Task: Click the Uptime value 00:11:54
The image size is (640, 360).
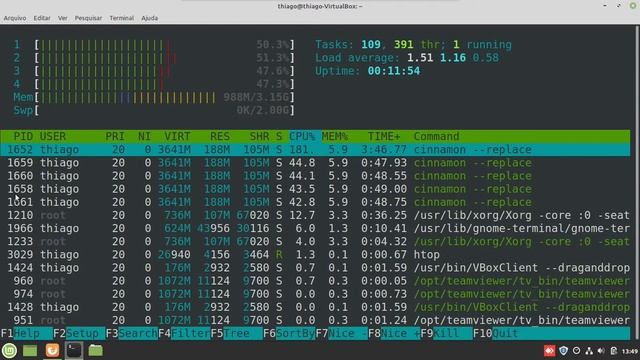Action: [393, 71]
